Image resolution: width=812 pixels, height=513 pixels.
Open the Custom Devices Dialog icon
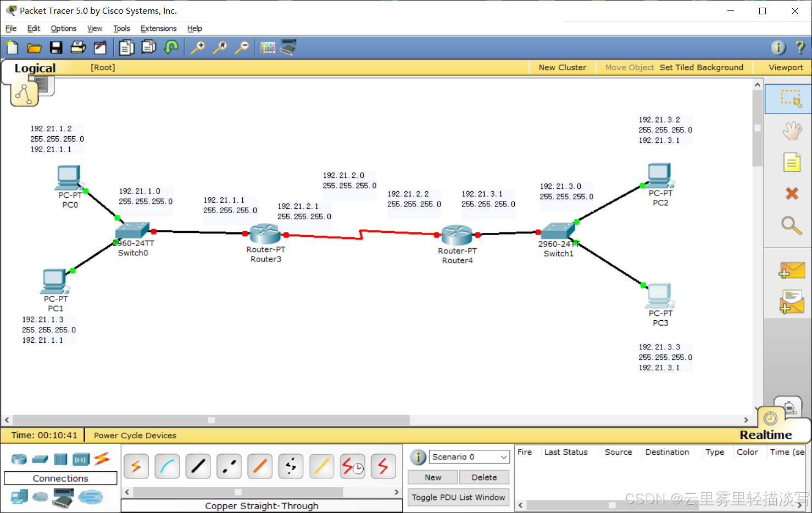(288, 47)
